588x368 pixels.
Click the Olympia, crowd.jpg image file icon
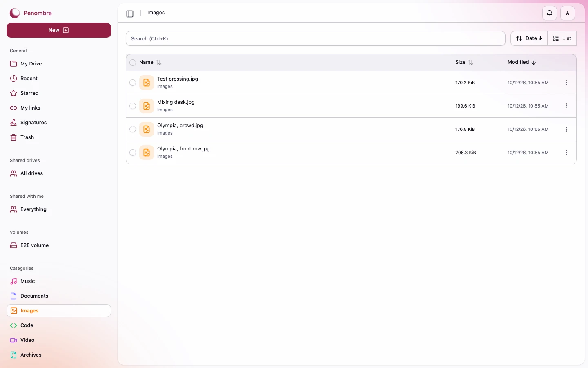coord(147,129)
